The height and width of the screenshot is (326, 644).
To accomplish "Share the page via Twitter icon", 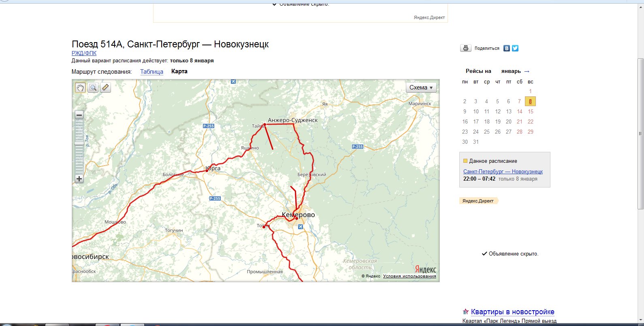I will click(515, 48).
